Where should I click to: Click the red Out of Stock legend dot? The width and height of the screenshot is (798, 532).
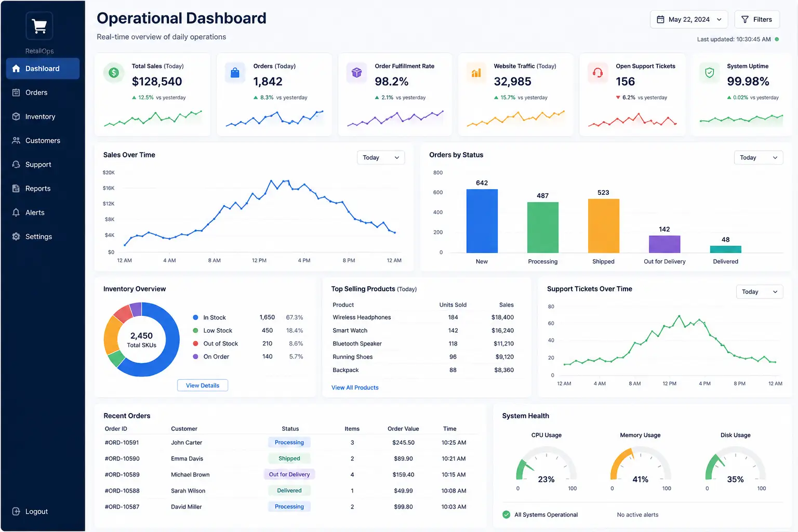[x=195, y=343]
